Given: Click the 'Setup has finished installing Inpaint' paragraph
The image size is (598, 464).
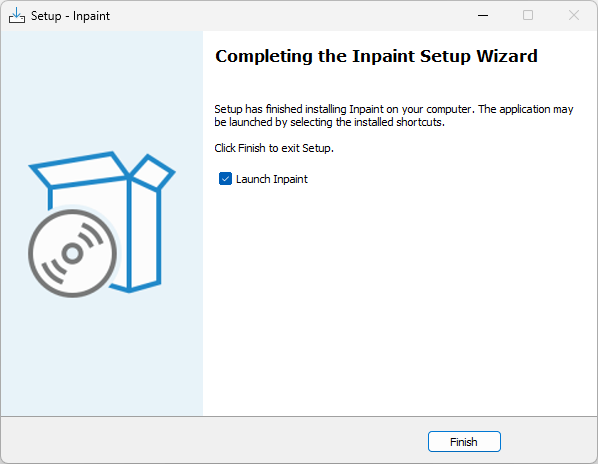Looking at the screenshot, I should pyautogui.click(x=394, y=116).
